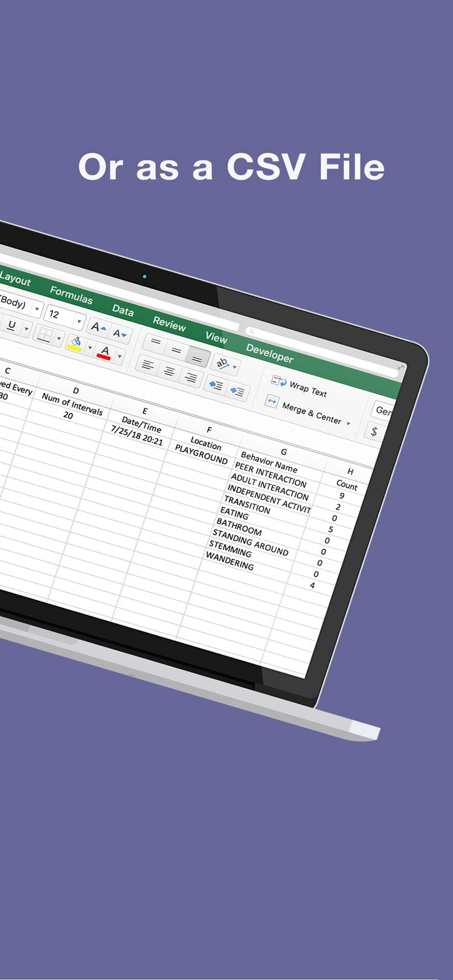Open the General number format box

(383, 411)
